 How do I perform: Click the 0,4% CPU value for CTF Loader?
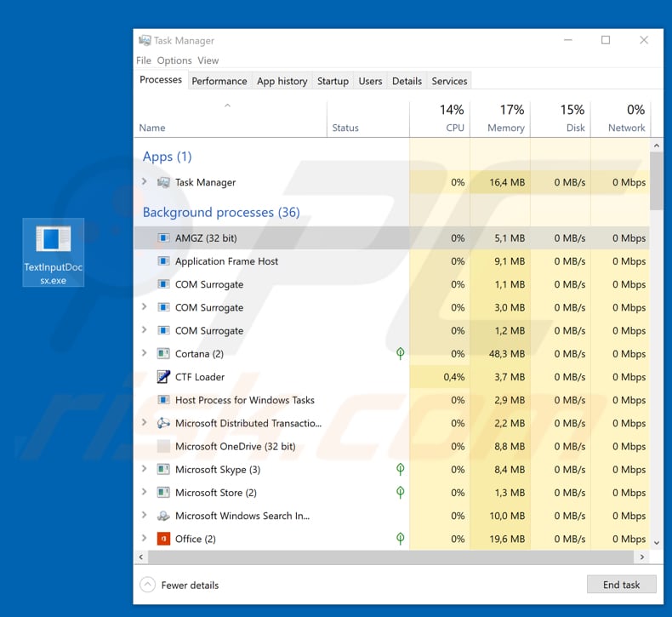tap(454, 377)
